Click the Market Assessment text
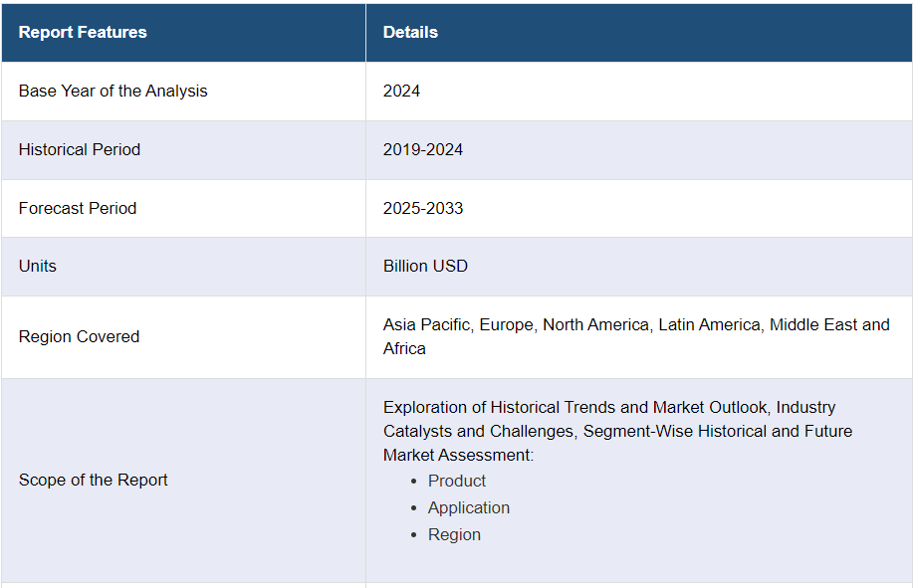Screen dimensions: 916x588 click(455, 455)
